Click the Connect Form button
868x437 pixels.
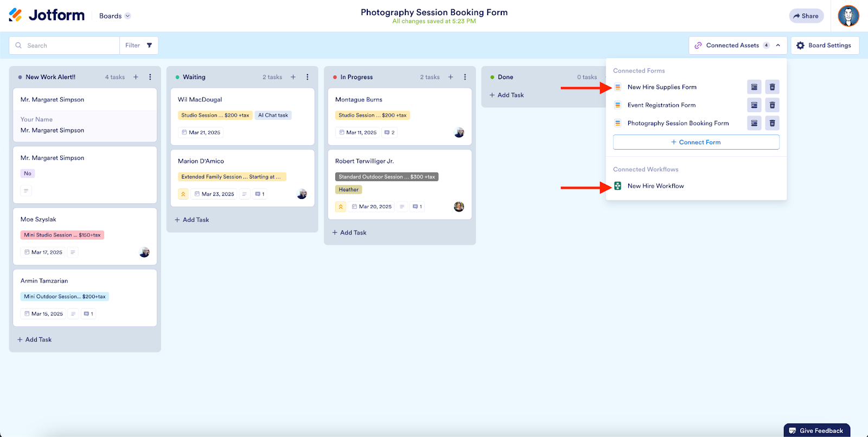click(695, 142)
